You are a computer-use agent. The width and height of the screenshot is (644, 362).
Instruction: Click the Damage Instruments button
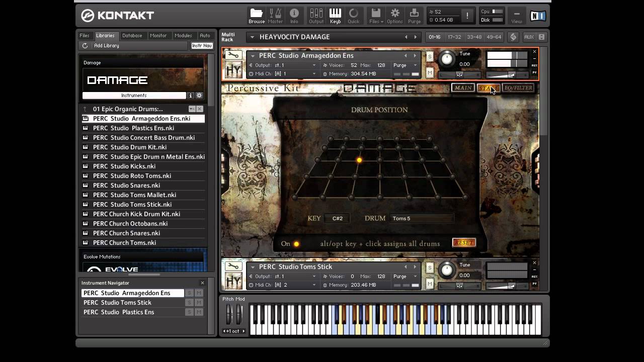[x=134, y=96]
